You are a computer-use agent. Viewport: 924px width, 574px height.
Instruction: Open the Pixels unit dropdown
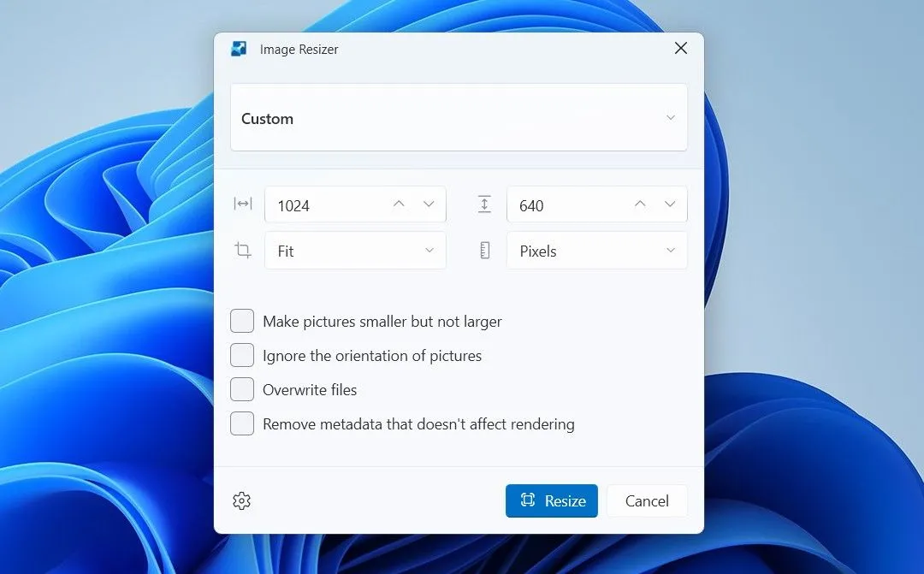click(596, 251)
